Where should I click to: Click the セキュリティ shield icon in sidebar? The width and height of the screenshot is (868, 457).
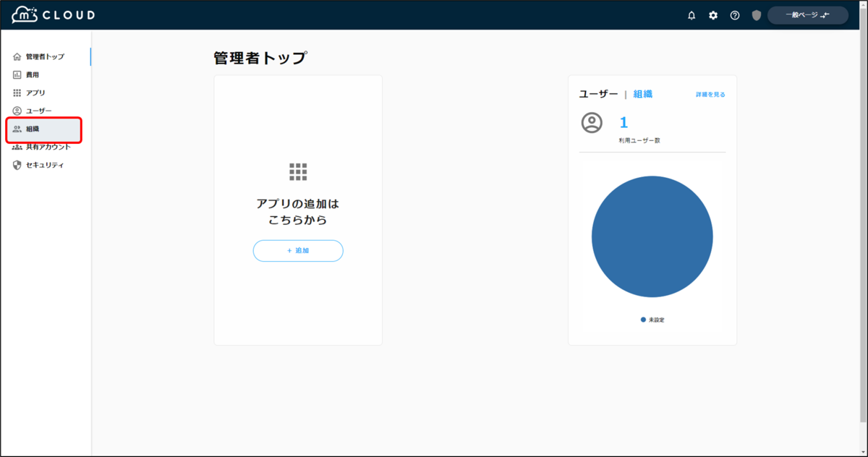(16, 165)
